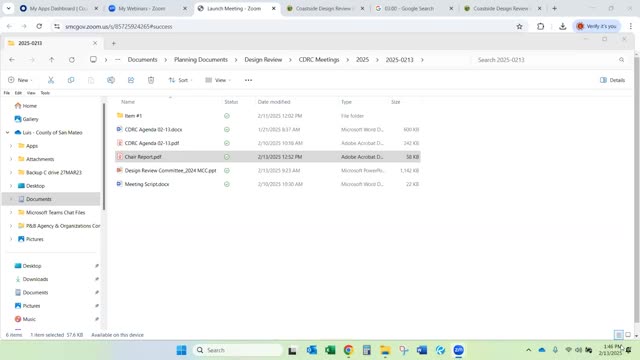Switch to large thumbnails view icon

[628, 335]
